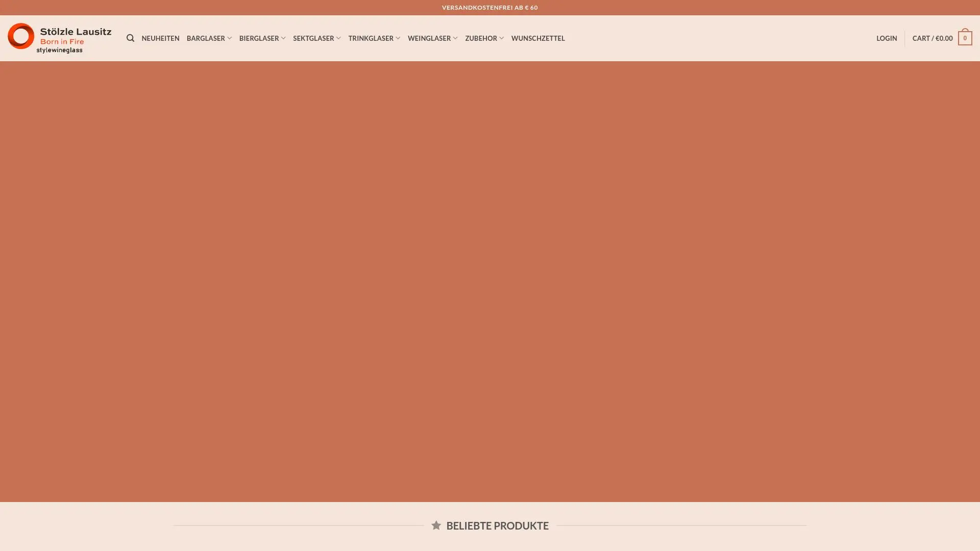Open the Wunschzettel menu item
Viewport: 980px width, 551px height.
click(x=537, y=38)
